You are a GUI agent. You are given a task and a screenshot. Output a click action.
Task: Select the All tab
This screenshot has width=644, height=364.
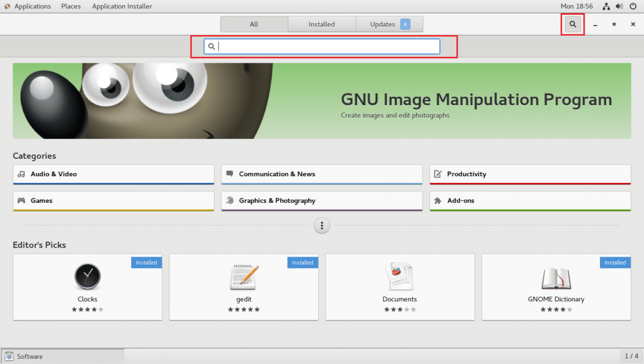click(254, 24)
